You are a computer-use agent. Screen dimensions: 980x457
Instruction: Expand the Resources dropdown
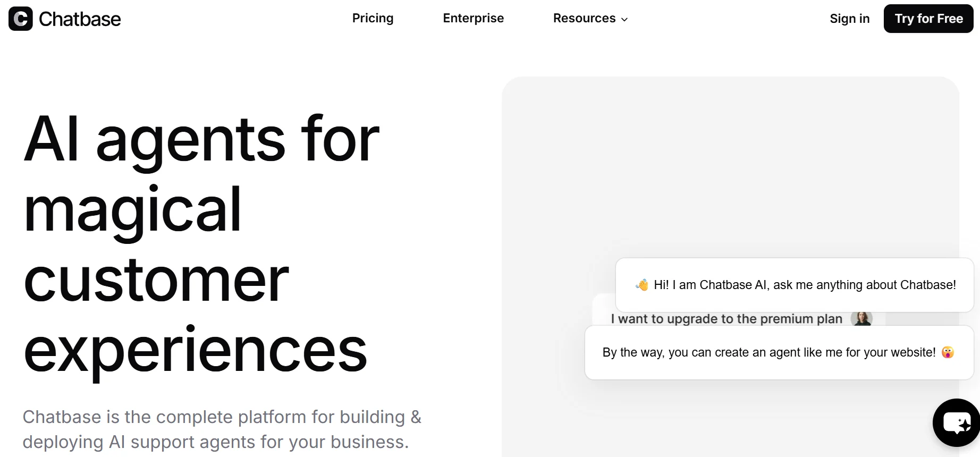pos(584,18)
